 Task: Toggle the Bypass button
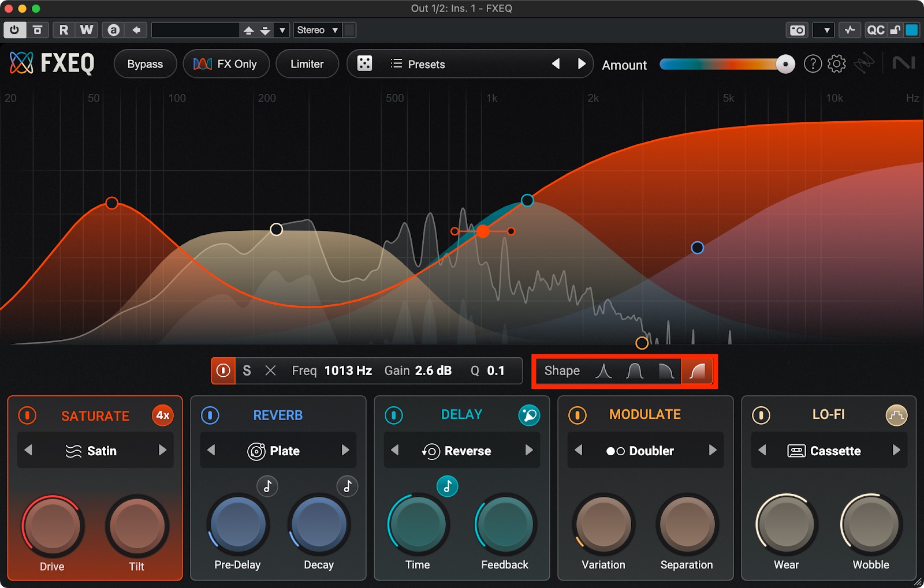(145, 64)
